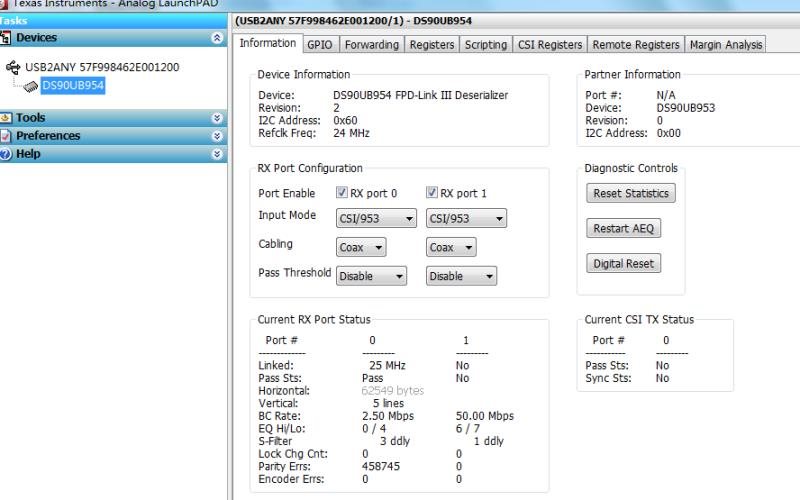Click the Refclk Freq 24 MHz value

click(352, 133)
